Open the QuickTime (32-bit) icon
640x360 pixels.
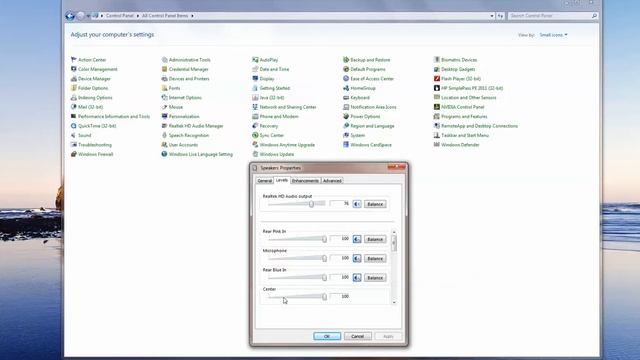point(73,126)
